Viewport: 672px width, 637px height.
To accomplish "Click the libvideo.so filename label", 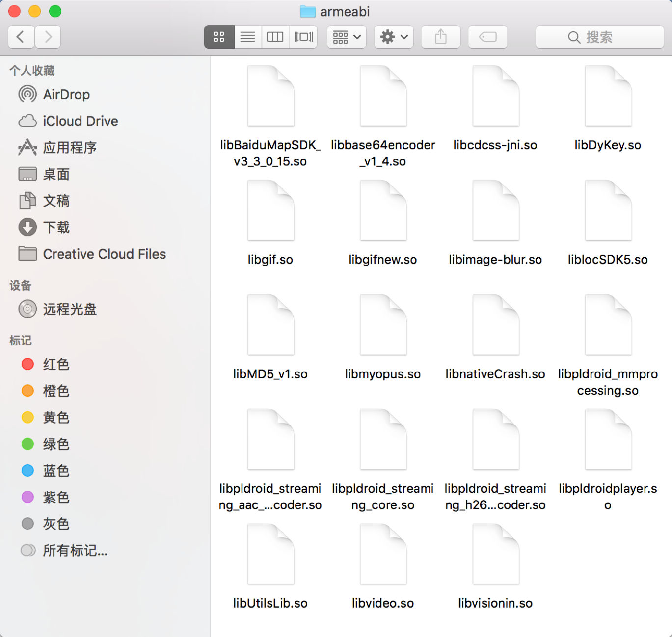I will 383,603.
